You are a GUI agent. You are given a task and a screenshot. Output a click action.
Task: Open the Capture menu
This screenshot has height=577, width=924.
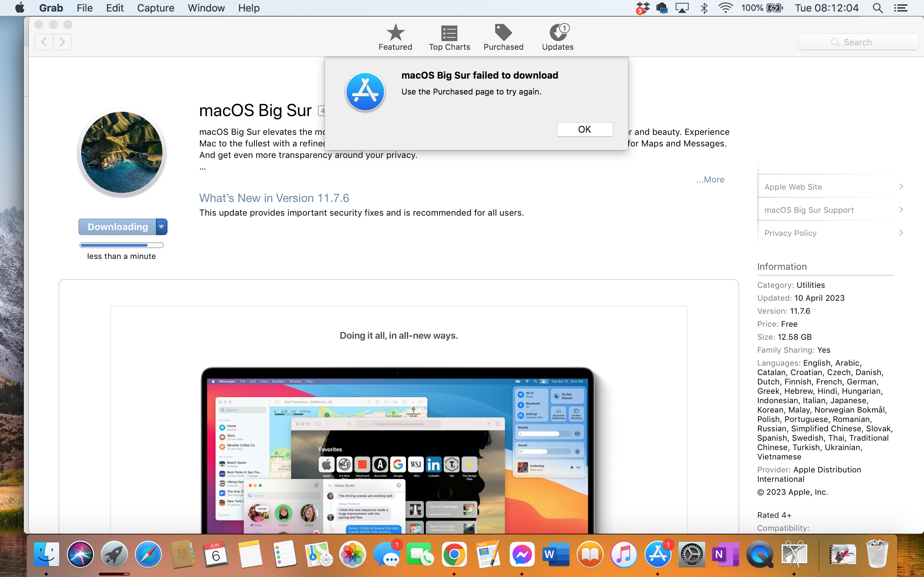point(156,8)
